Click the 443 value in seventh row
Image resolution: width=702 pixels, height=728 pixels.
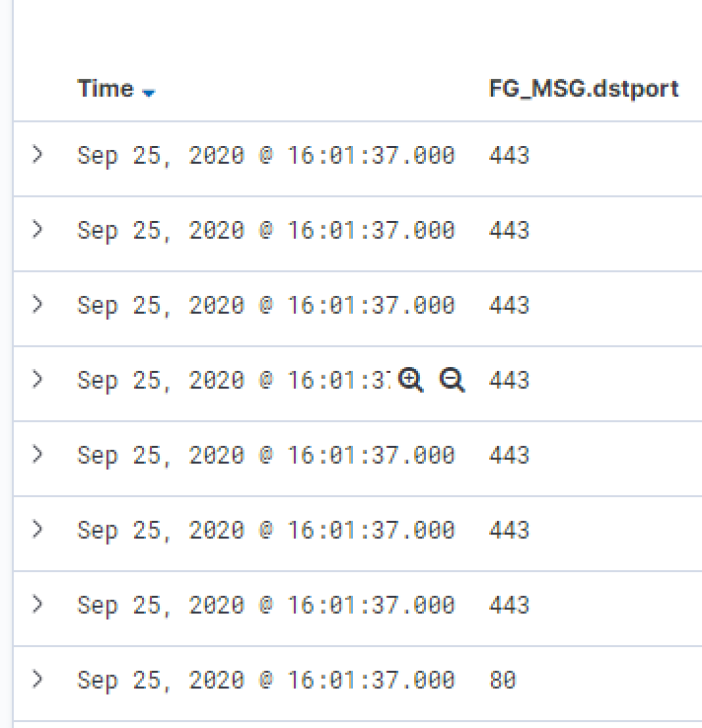click(x=509, y=605)
